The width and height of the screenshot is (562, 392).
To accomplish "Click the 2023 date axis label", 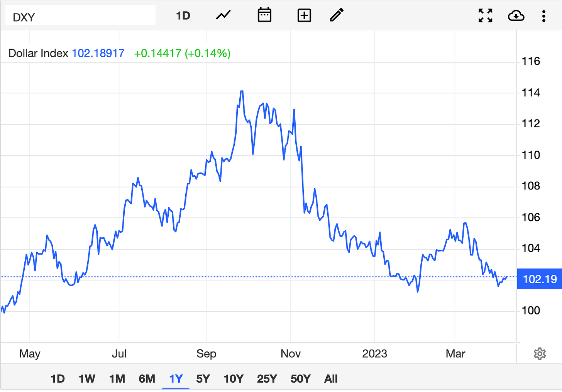I will pyautogui.click(x=374, y=354).
